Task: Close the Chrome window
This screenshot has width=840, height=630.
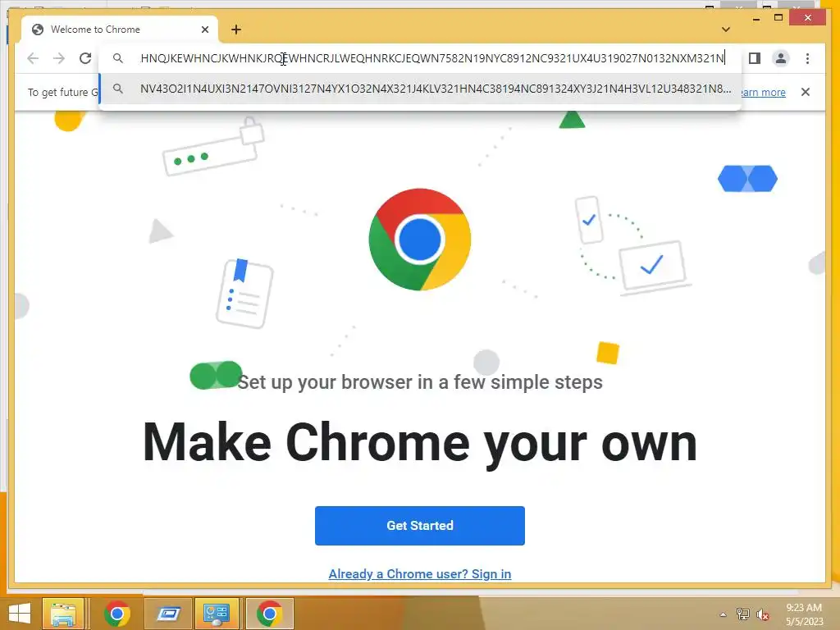Action: (808, 18)
